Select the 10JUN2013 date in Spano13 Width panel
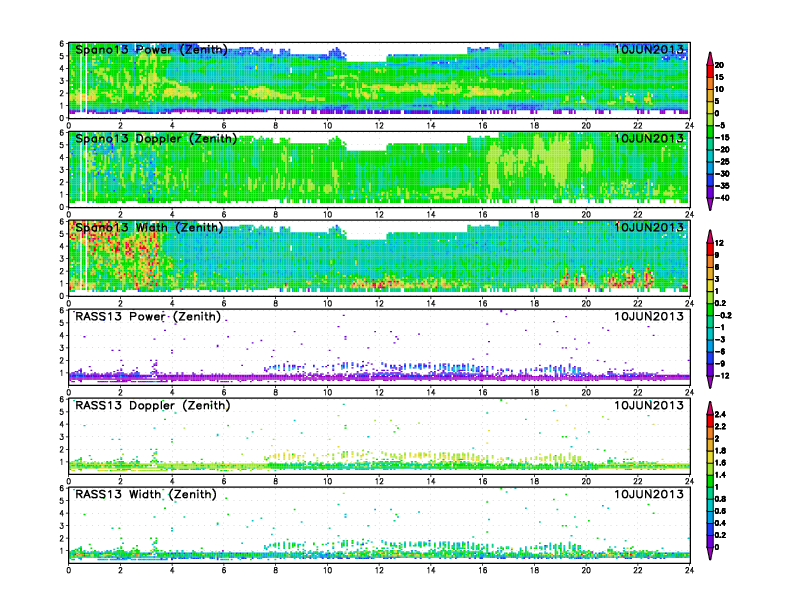792x612 pixels. tap(649, 227)
